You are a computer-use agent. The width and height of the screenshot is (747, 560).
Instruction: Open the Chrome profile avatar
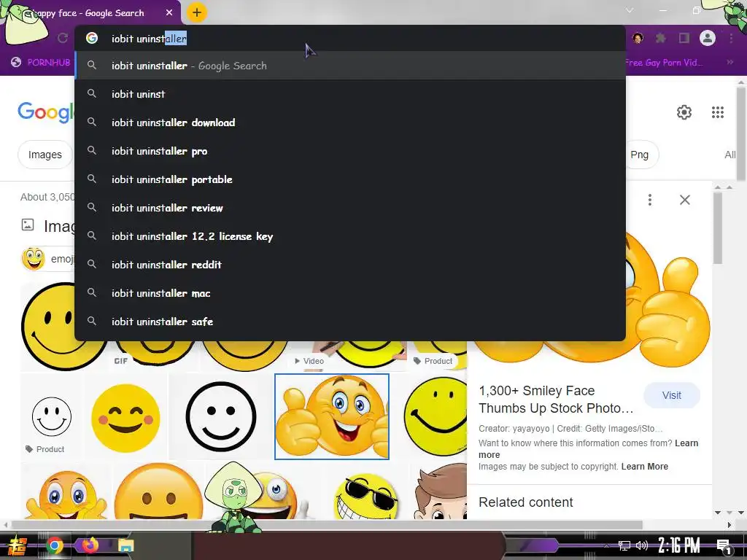(x=708, y=38)
